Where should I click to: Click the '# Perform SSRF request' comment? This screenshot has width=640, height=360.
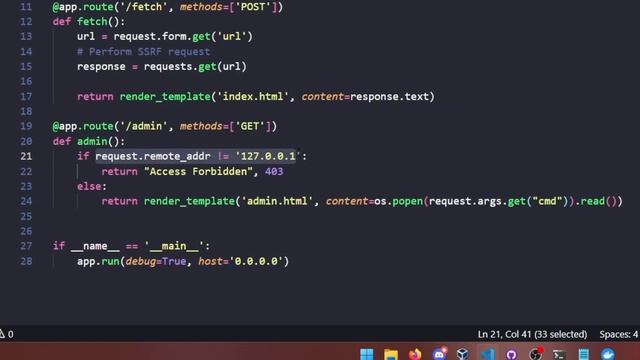pos(144,52)
